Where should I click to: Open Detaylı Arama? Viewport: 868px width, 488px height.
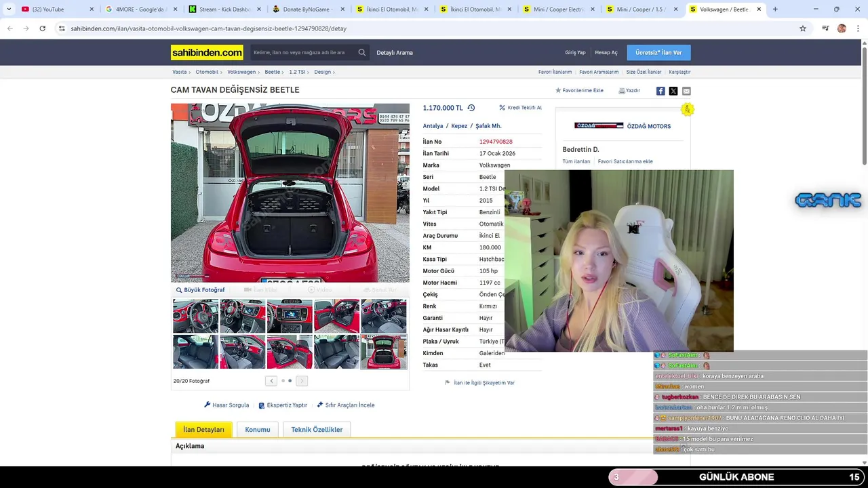click(395, 52)
